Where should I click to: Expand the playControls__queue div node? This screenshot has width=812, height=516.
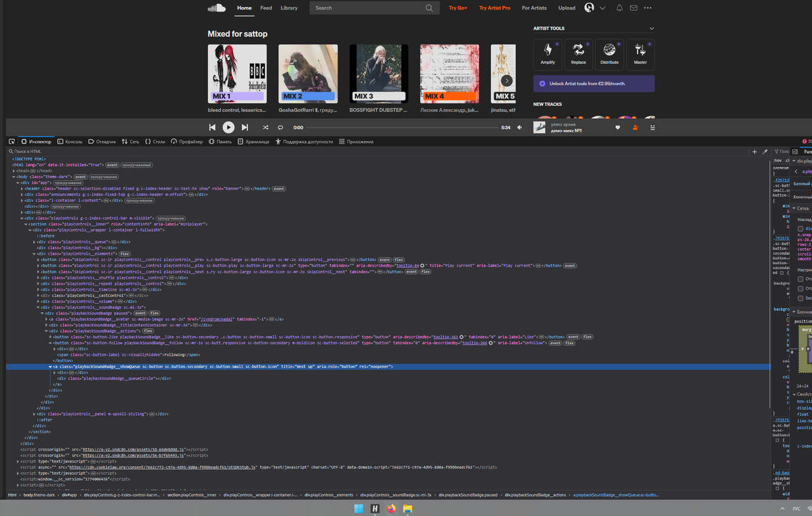[34, 242]
